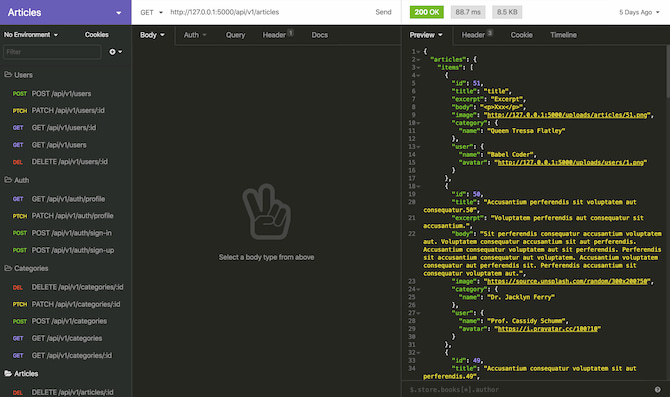Click the response pane vertical scrollbar
This screenshot has width=670, height=397.
667,71
